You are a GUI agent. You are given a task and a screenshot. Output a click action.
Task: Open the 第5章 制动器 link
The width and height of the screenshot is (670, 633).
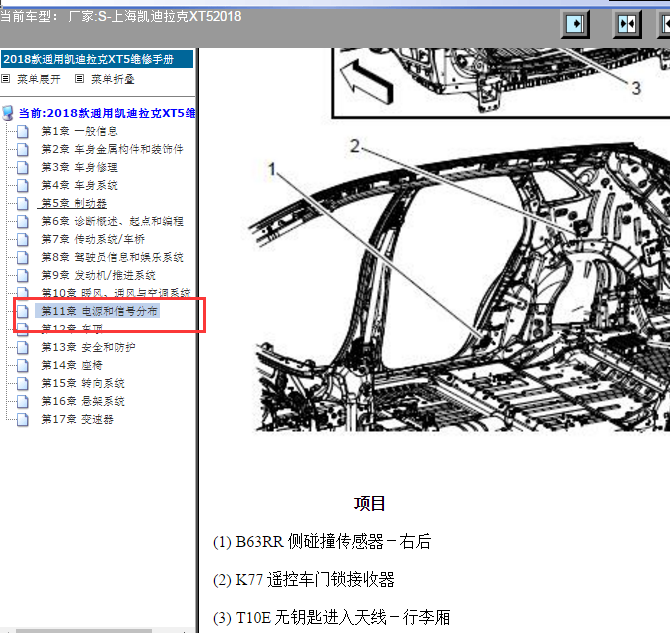73,203
